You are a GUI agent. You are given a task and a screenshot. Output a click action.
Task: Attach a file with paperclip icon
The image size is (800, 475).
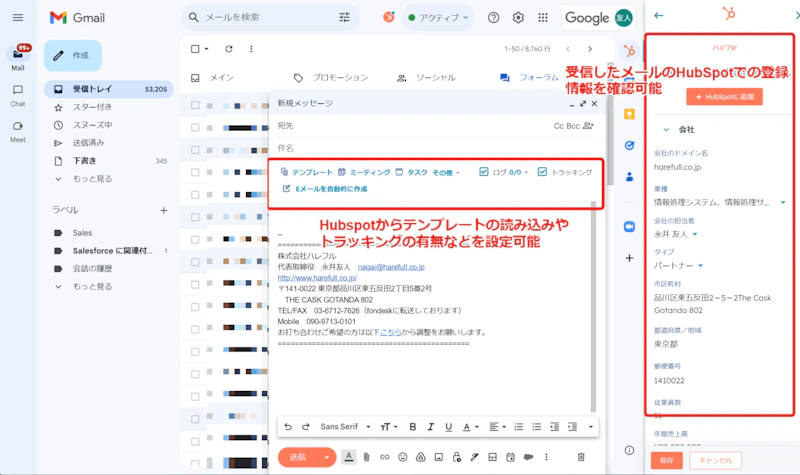[x=366, y=457]
